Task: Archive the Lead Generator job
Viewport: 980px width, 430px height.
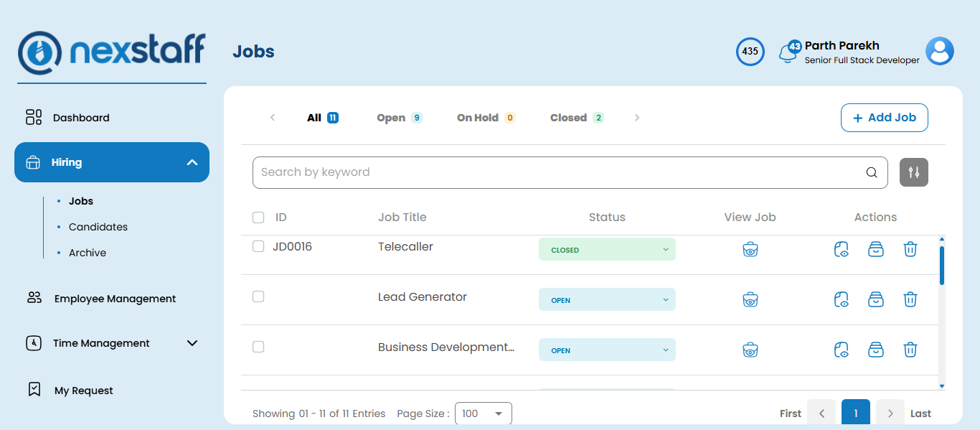Action: pyautogui.click(x=876, y=299)
